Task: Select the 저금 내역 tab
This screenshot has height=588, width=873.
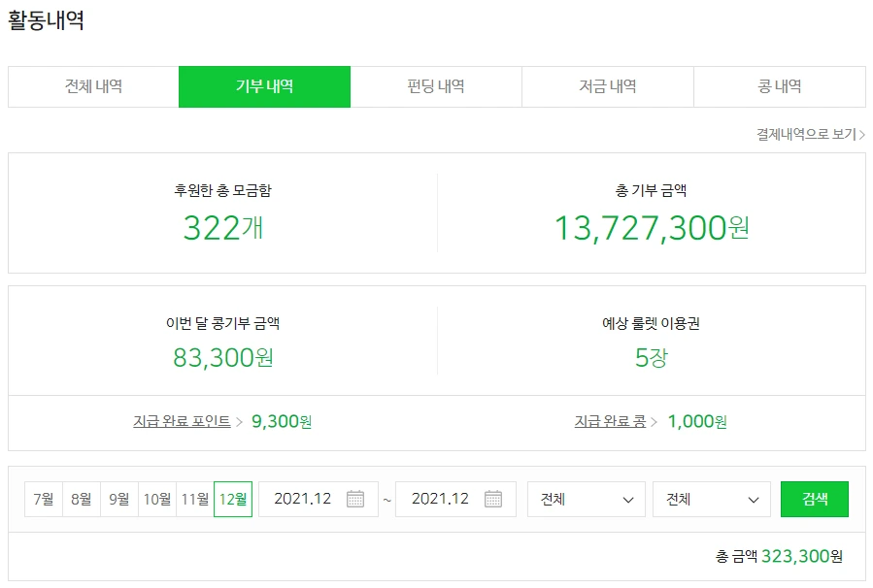Action: 608,86
